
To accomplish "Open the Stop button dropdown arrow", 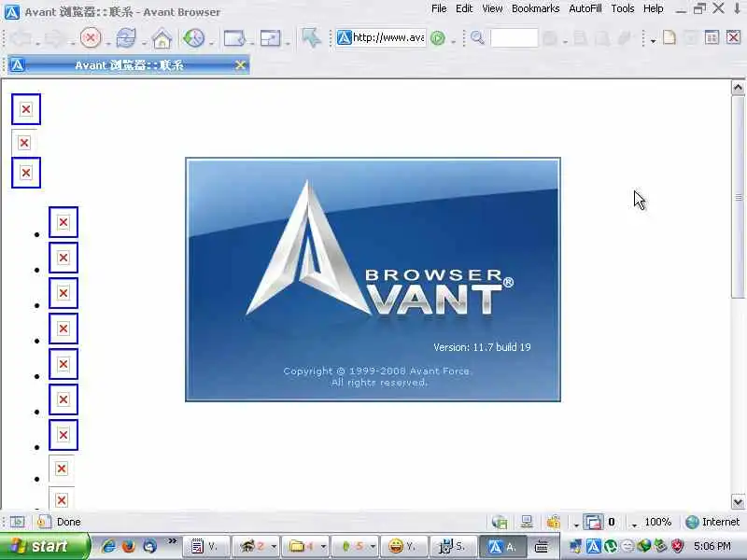I will (x=108, y=44).
